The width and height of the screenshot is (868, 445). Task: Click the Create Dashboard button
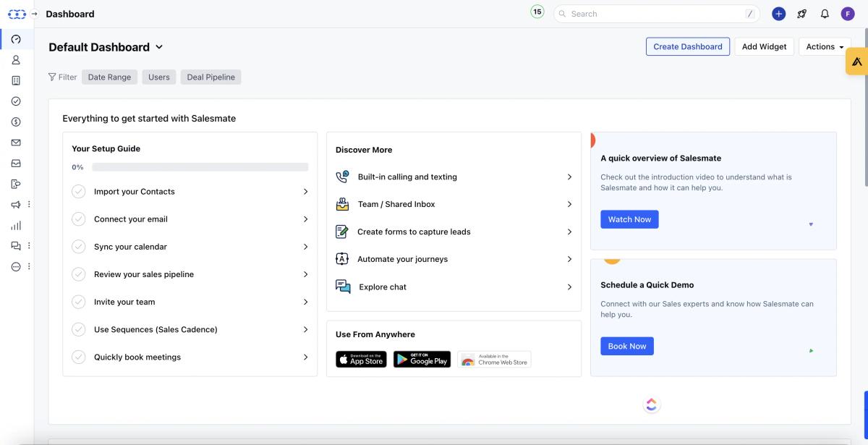[x=688, y=46]
